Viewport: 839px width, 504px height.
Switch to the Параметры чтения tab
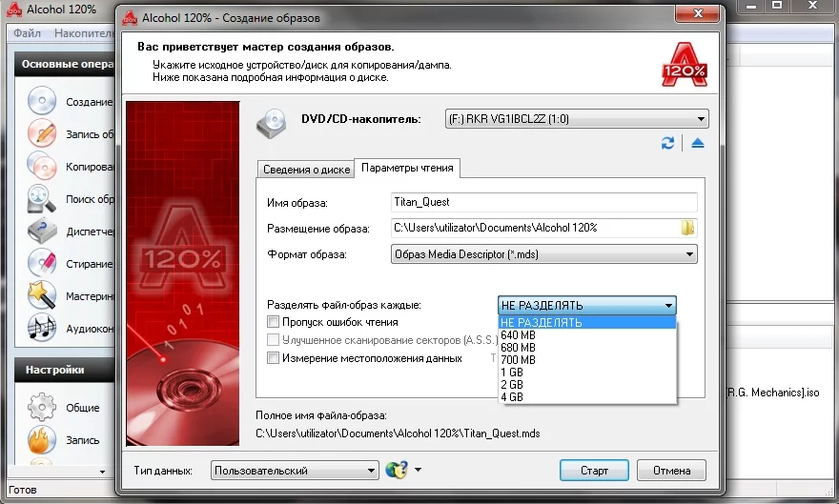407,168
